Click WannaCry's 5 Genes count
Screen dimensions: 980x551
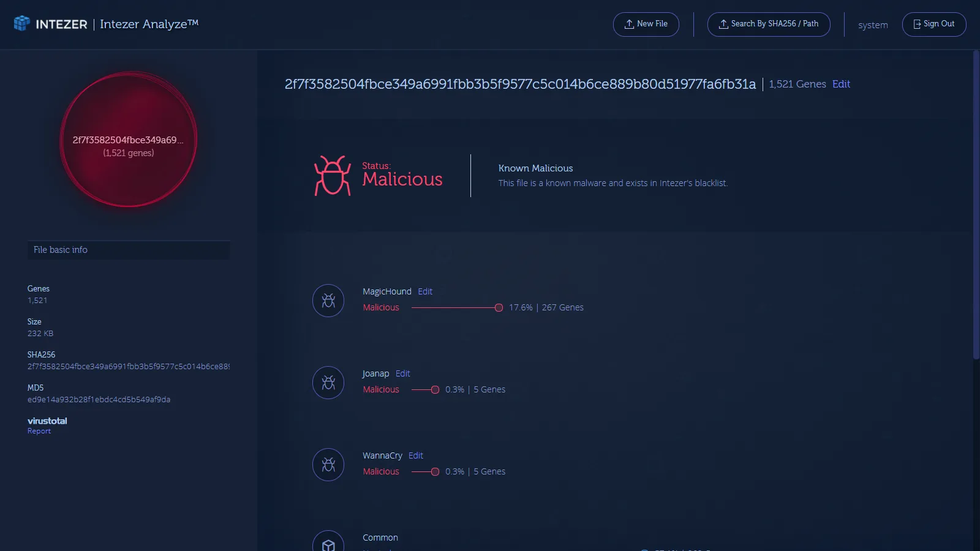pyautogui.click(x=489, y=471)
